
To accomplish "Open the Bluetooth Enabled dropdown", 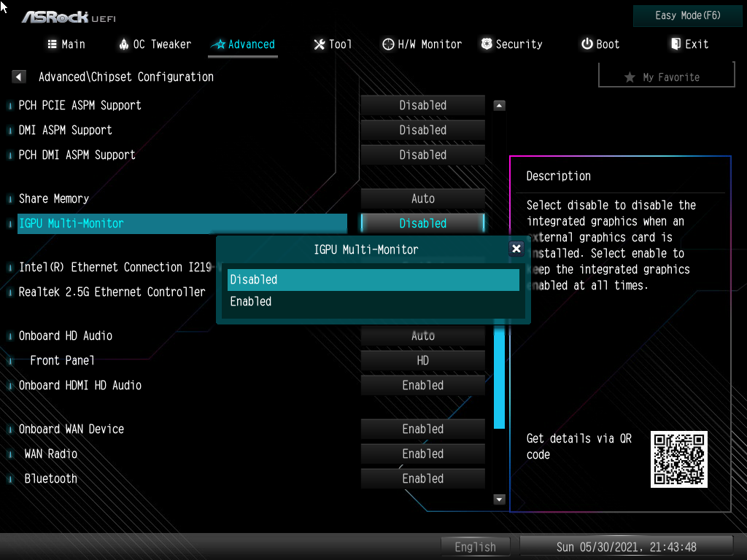I will pos(422,478).
